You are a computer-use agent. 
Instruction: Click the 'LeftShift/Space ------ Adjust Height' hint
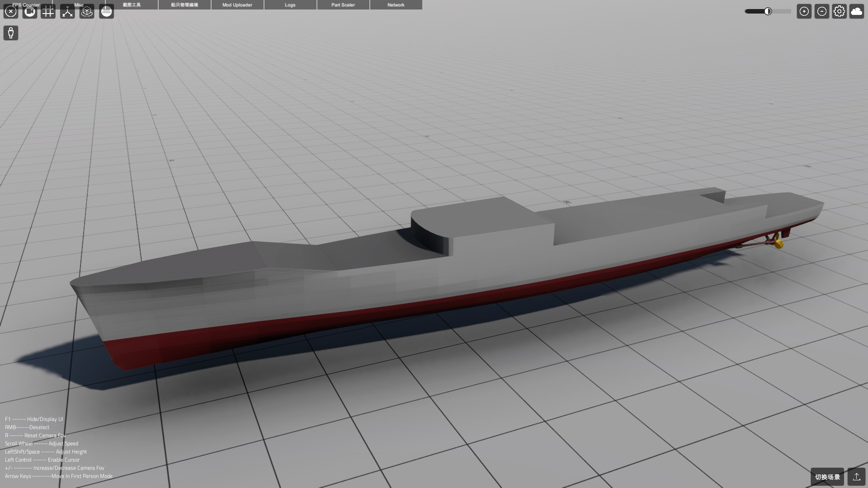46,452
